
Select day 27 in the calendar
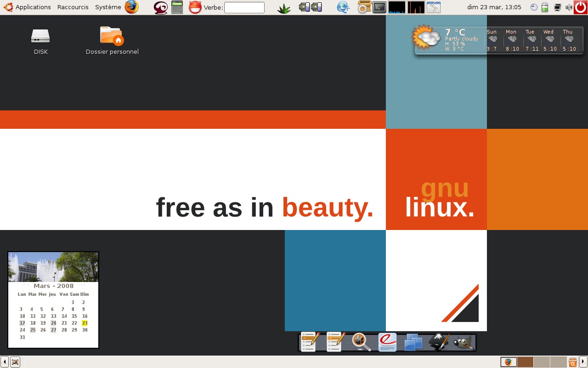click(x=53, y=330)
